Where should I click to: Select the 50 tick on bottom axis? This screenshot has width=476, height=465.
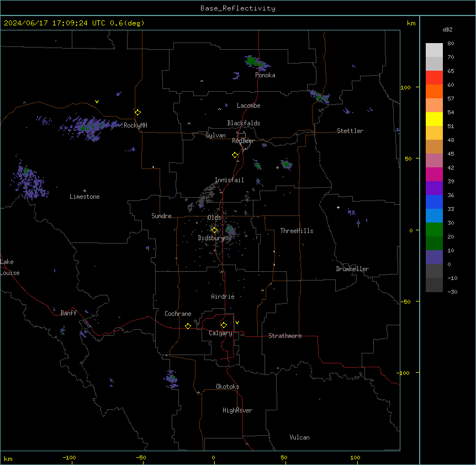pyautogui.click(x=284, y=458)
